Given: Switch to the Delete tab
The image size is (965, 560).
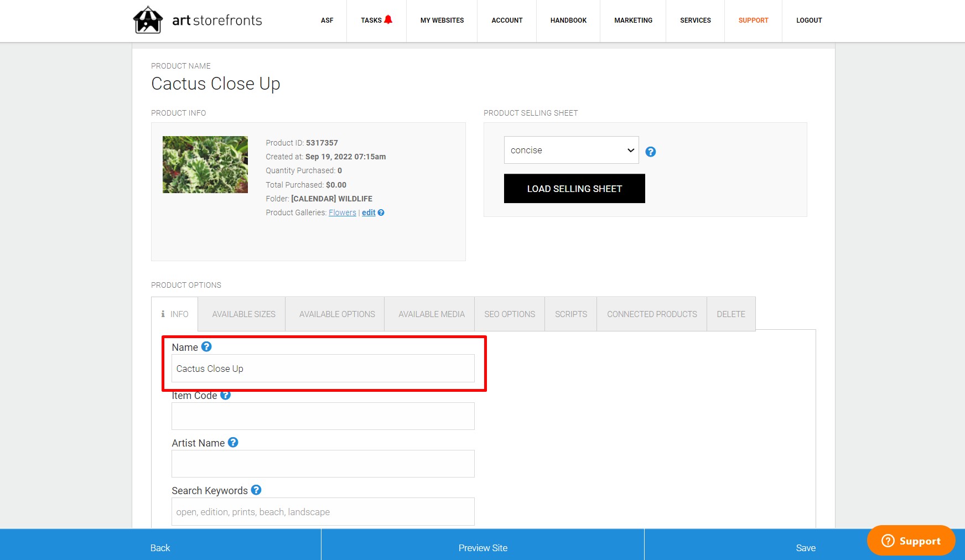Looking at the screenshot, I should (731, 314).
